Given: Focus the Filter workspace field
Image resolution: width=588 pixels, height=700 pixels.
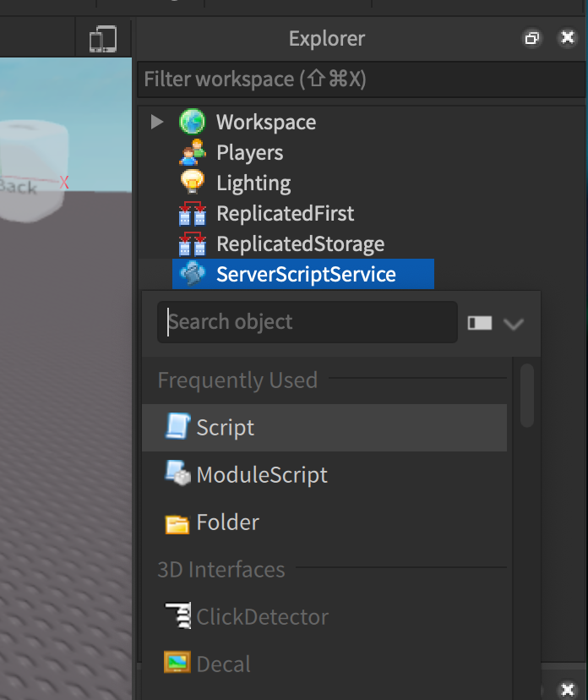Looking at the screenshot, I should tap(362, 79).
